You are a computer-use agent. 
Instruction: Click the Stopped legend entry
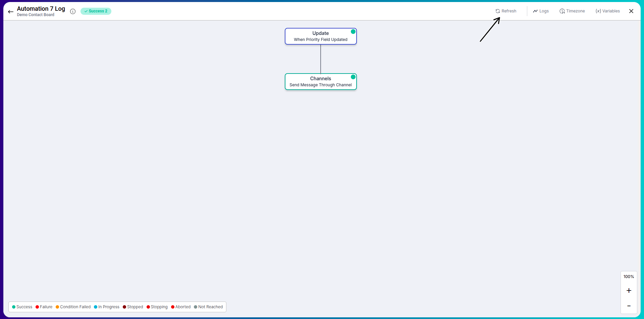133,307
